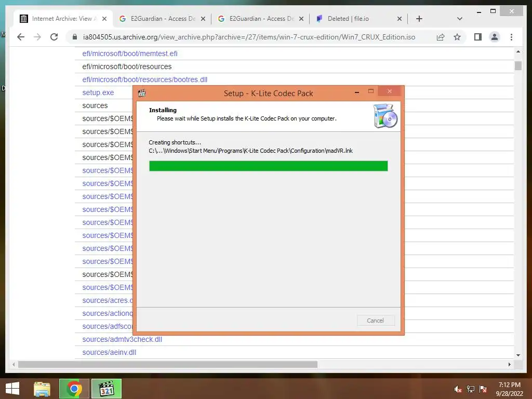
Task: Open a new tab with plus button
Action: (419, 19)
